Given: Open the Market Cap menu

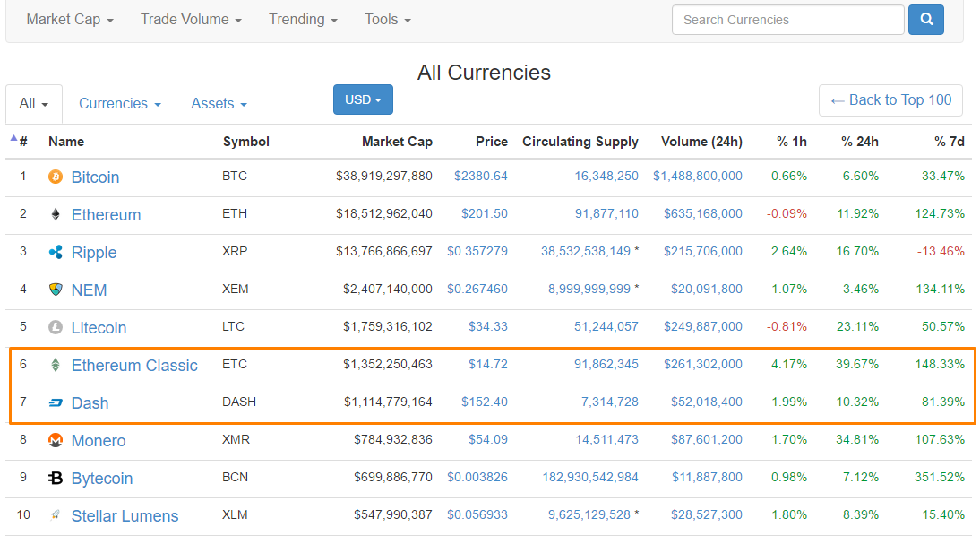Looking at the screenshot, I should [x=70, y=20].
